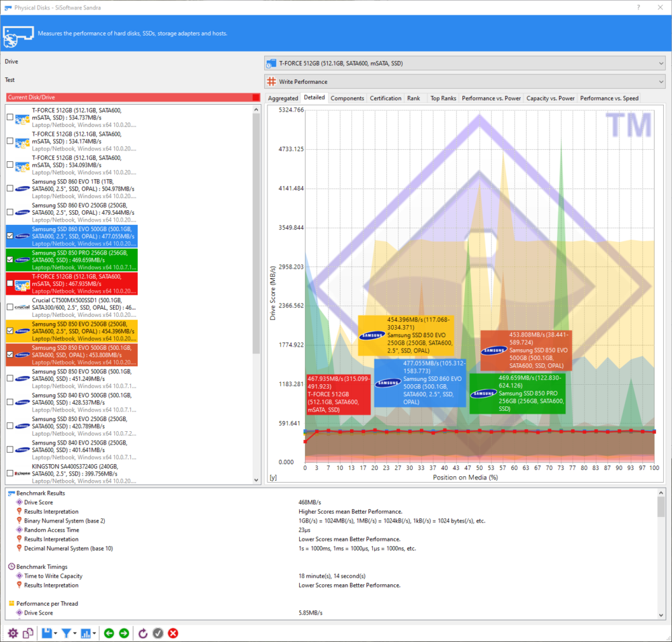Click the '18 minute(s), 14 second(s)' value
This screenshot has height=642, width=672.
coord(332,576)
